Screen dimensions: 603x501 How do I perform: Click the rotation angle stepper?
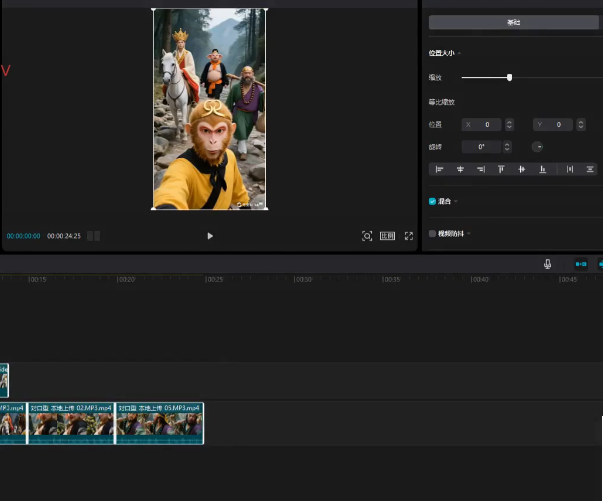point(507,147)
